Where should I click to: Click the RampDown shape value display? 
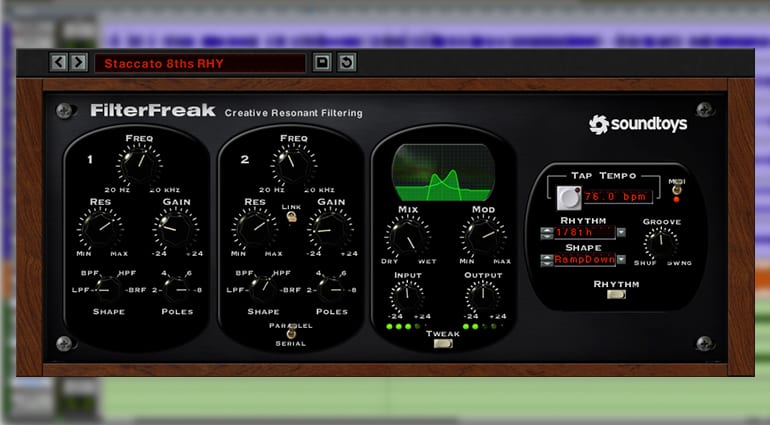pyautogui.click(x=584, y=259)
